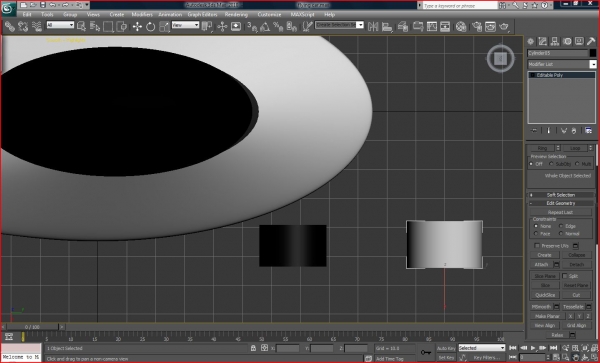The height and width of the screenshot is (363, 600).
Task: Click the ViewCube in the viewport
Action: [500, 59]
